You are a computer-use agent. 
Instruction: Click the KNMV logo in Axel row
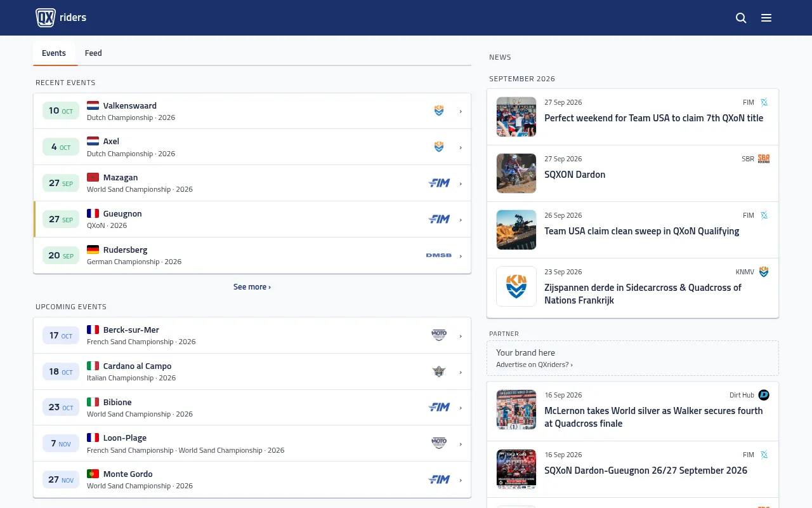pyautogui.click(x=439, y=147)
